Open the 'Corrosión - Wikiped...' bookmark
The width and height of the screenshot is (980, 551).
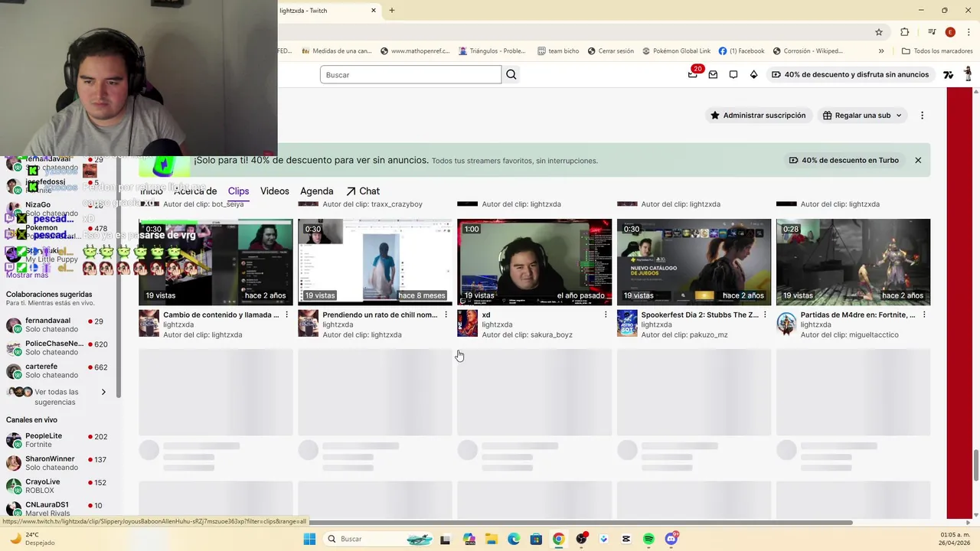coord(808,51)
